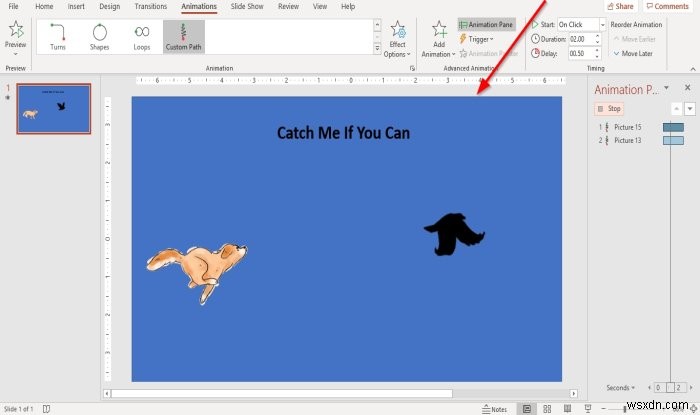Click the dog picture on the slide
This screenshot has width=700, height=415.
(196, 273)
